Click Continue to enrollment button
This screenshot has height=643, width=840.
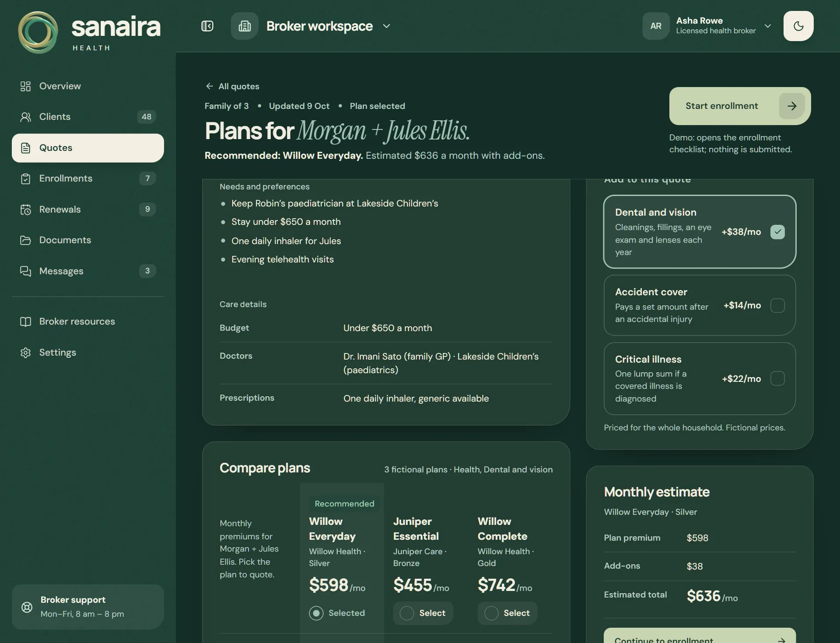click(700, 636)
